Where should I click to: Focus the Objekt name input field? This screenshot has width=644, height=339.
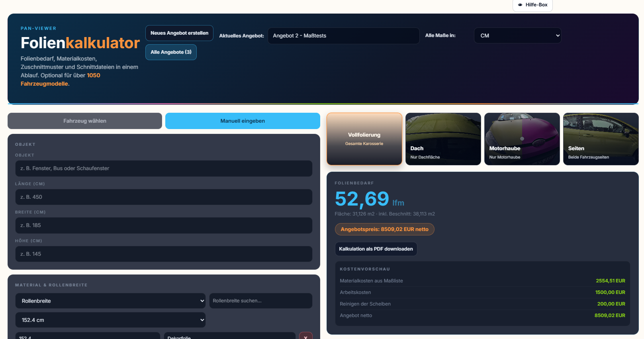(164, 169)
